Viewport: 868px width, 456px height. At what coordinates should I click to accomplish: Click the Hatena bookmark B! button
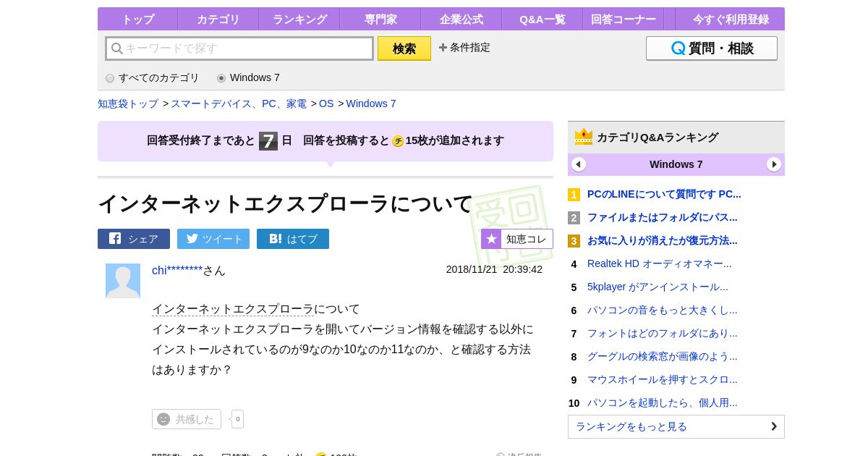coord(293,239)
